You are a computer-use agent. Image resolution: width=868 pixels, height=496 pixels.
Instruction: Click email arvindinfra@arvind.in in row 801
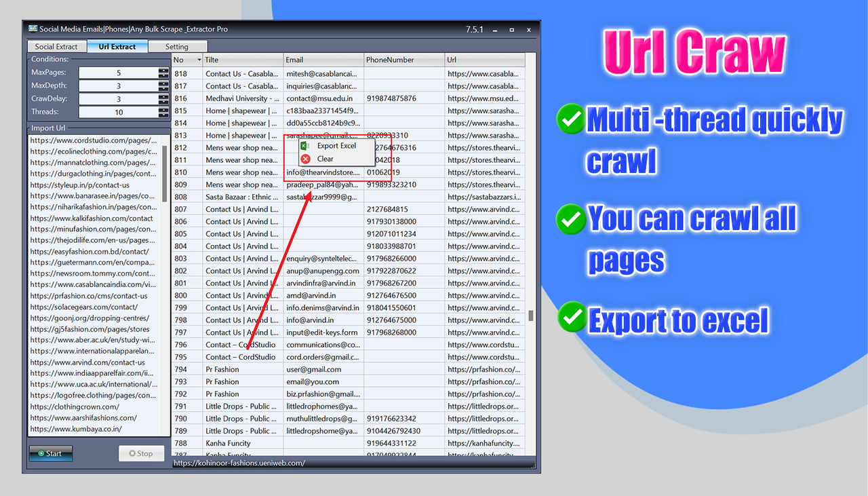coord(321,283)
